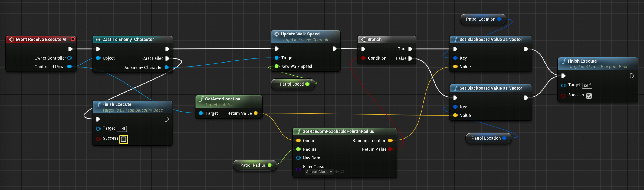The width and height of the screenshot is (644, 190).
Task: Click the magnifier browse icon beside Select Class
Action: [342, 172]
